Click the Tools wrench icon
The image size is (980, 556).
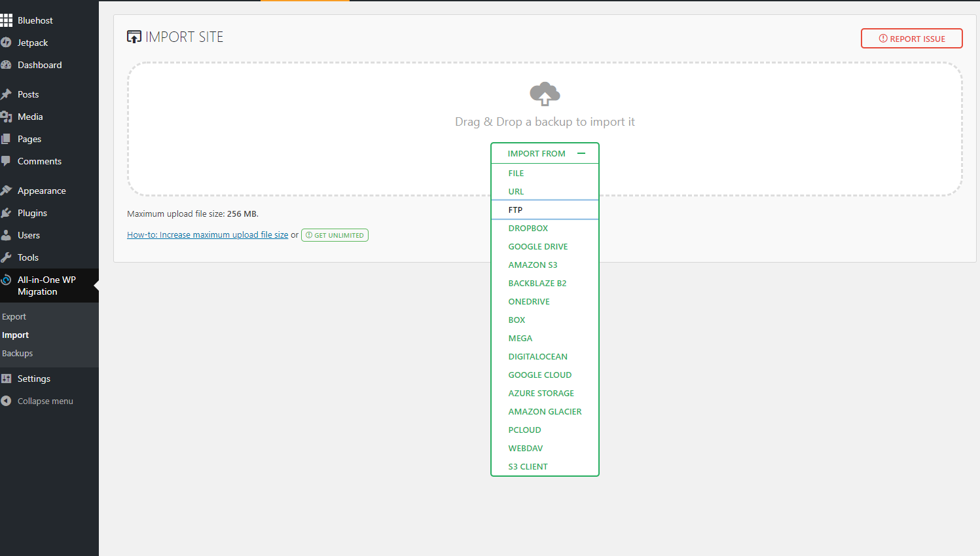click(6, 257)
